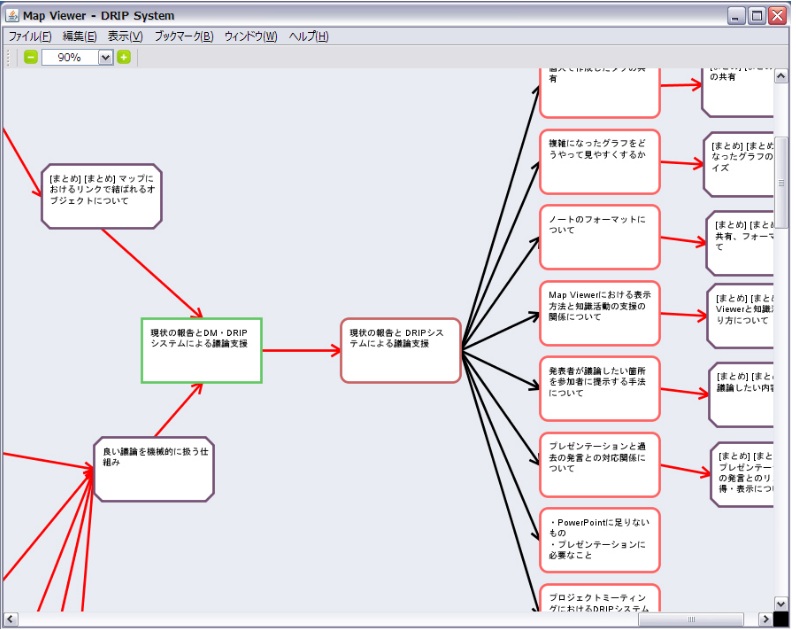This screenshot has height=630, width=796.
Task: Open the 表示(V) menu
Action: [125, 37]
